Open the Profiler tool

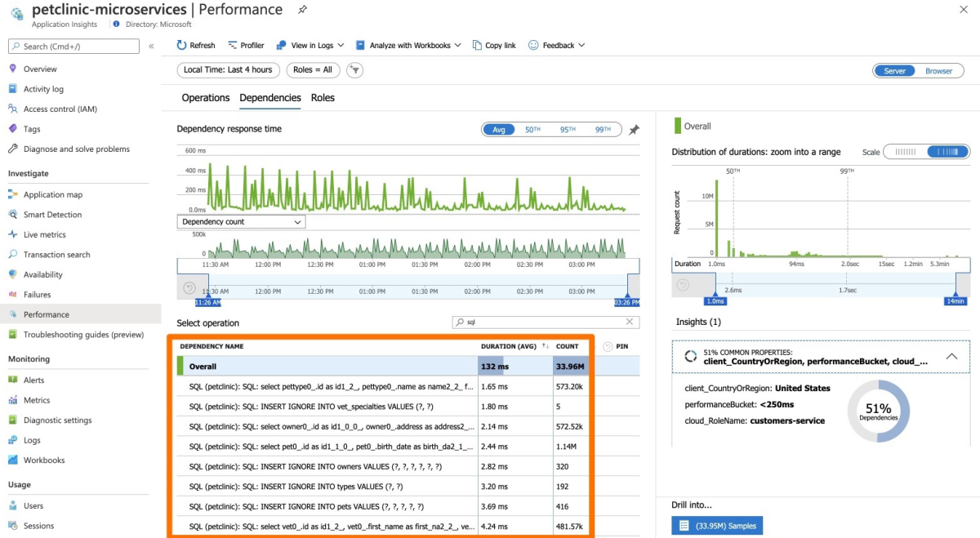246,46
